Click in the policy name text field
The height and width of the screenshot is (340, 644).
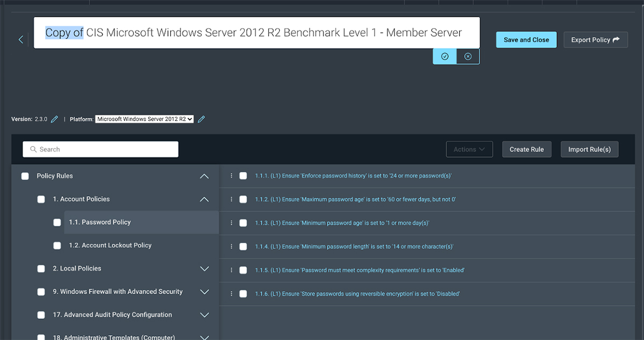tap(257, 33)
